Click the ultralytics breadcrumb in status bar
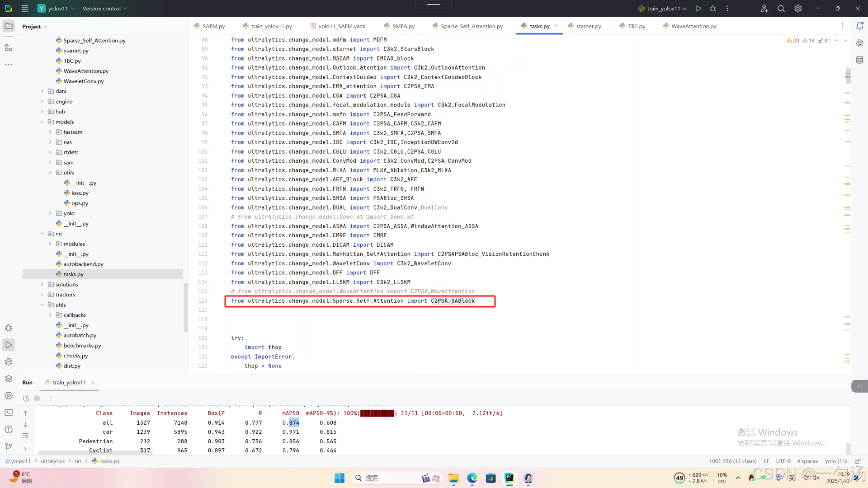Viewport: 868px width, 488px height. pyautogui.click(x=53, y=461)
